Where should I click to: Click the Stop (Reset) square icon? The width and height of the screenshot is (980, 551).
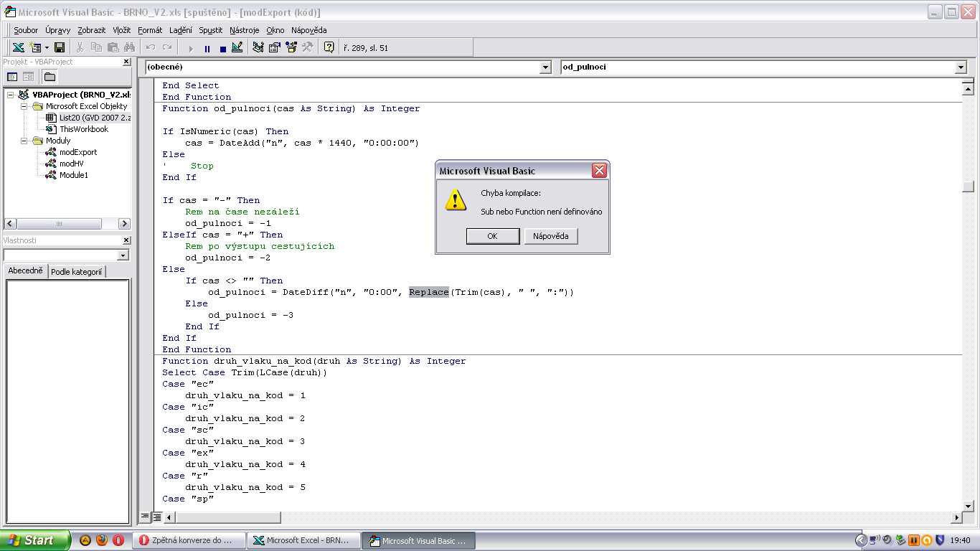(222, 48)
